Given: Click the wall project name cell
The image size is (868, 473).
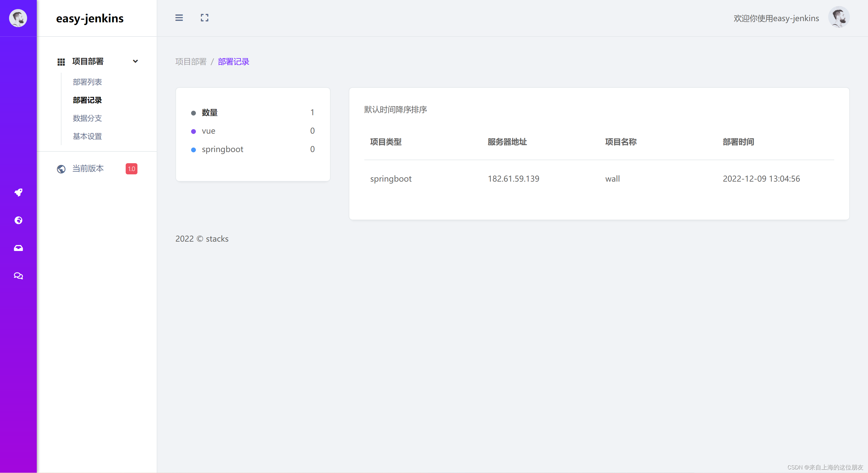Looking at the screenshot, I should 612,179.
